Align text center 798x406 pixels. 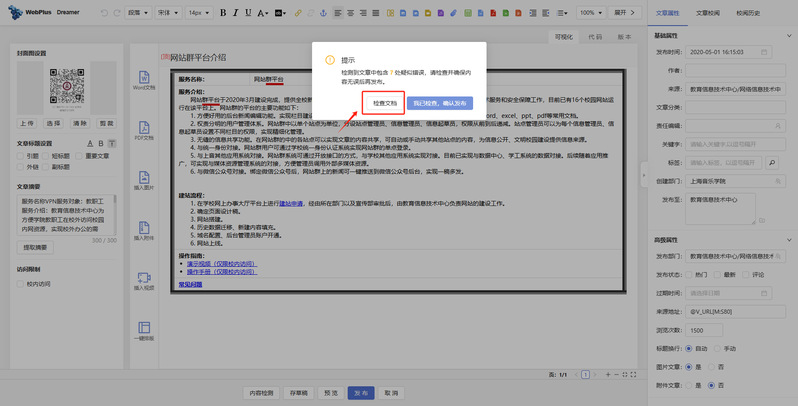coord(351,13)
